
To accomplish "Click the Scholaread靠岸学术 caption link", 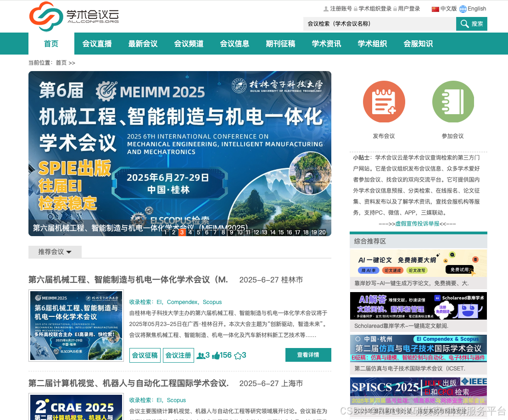I will 402,326.
